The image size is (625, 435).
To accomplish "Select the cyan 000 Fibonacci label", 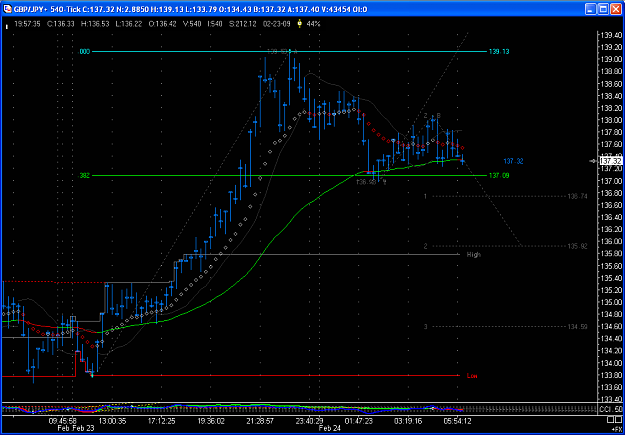I will [x=85, y=52].
